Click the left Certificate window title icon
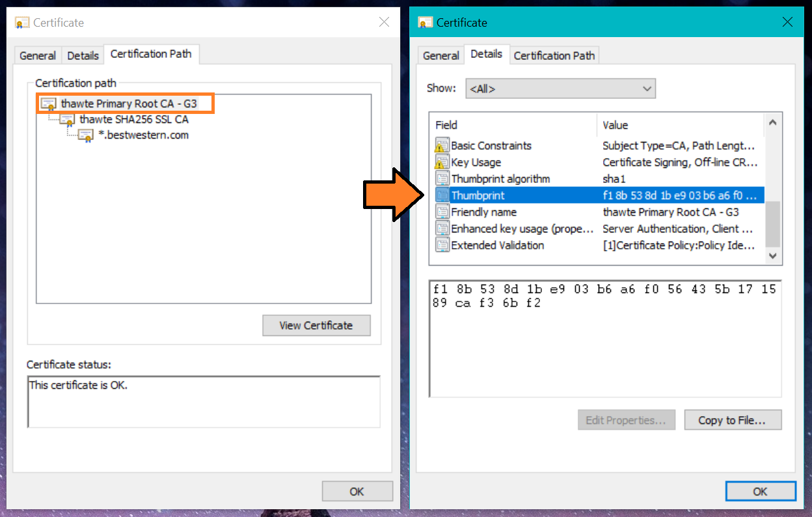 [x=23, y=23]
